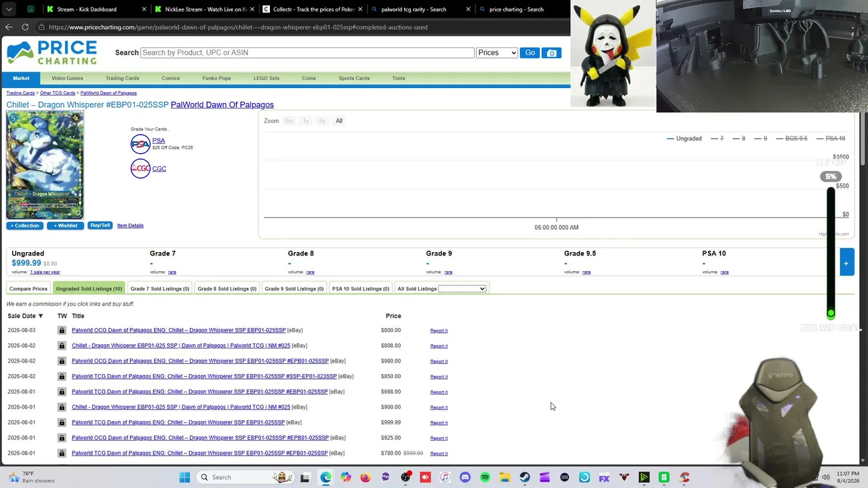The image size is (868, 488).
Task: Open the All Sold Listings dropdown
Action: pyautogui.click(x=462, y=289)
